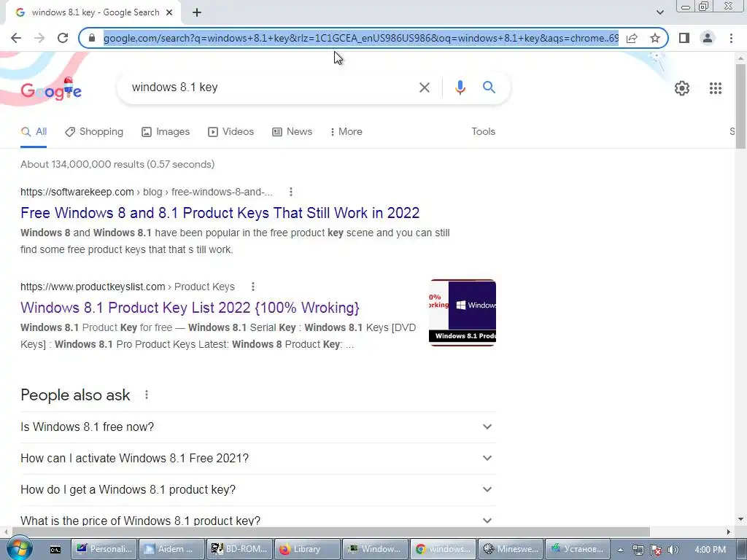Switch to Videos results tab
Image resolution: width=747 pixels, height=560 pixels.
(231, 132)
